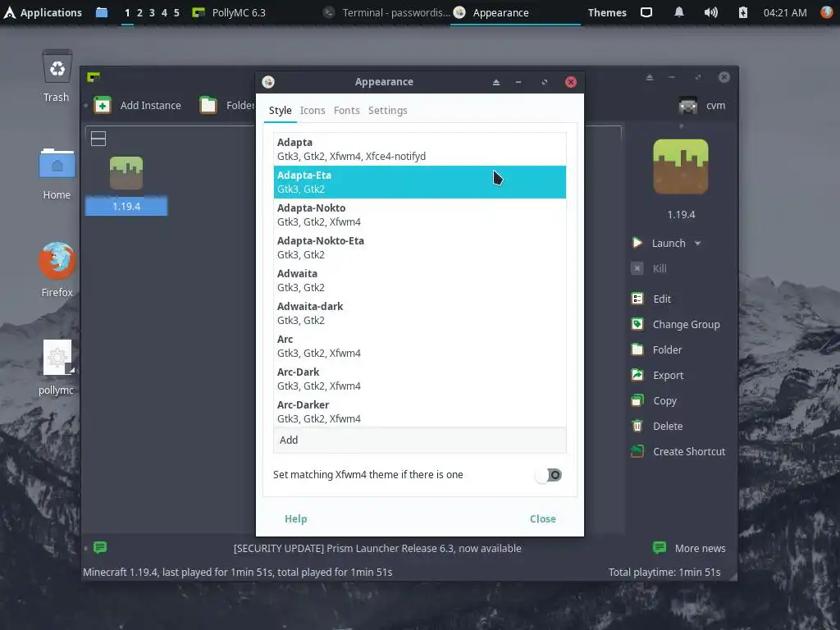The image size is (840, 630).
Task: Click the Add Instance icon in PollyMC
Action: pyautogui.click(x=103, y=105)
